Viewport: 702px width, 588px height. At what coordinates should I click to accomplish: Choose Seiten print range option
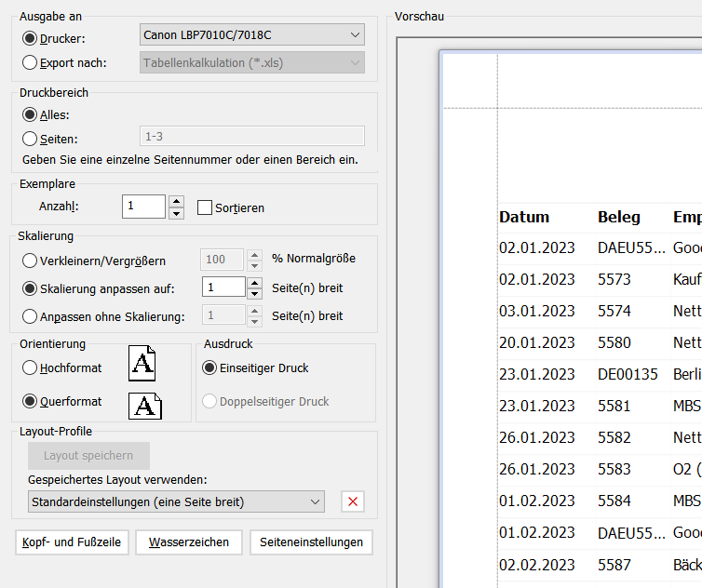30,139
